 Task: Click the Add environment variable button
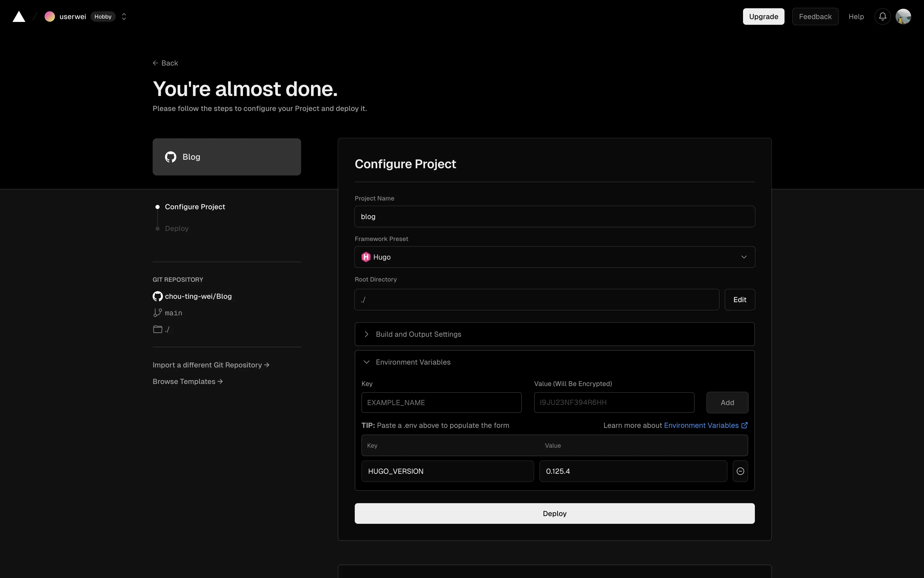pos(727,403)
